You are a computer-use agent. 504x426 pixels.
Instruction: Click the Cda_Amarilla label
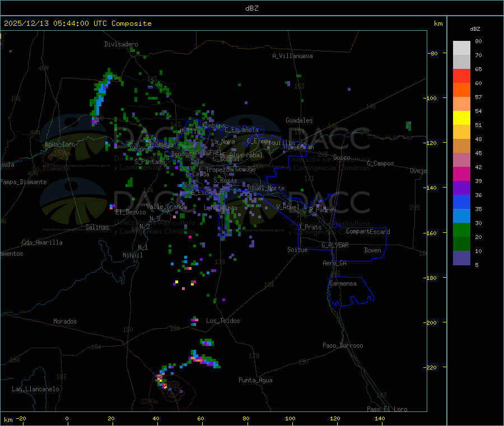42,242
